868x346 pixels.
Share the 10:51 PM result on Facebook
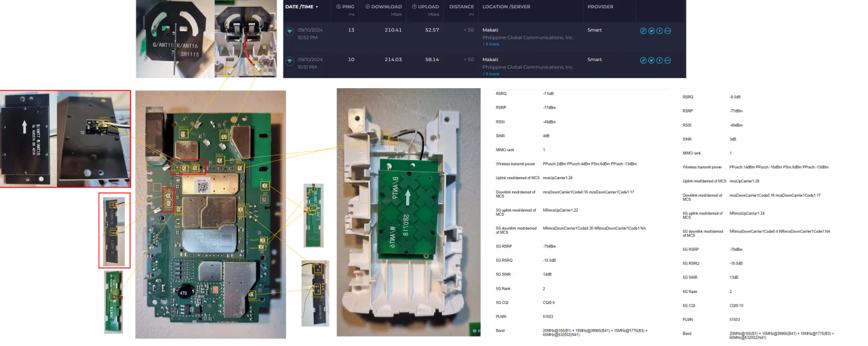click(x=660, y=60)
